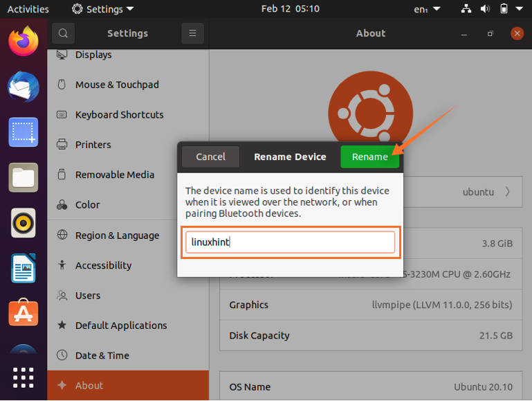Expand the system menu arrow
The height and width of the screenshot is (401, 532).
point(519,9)
